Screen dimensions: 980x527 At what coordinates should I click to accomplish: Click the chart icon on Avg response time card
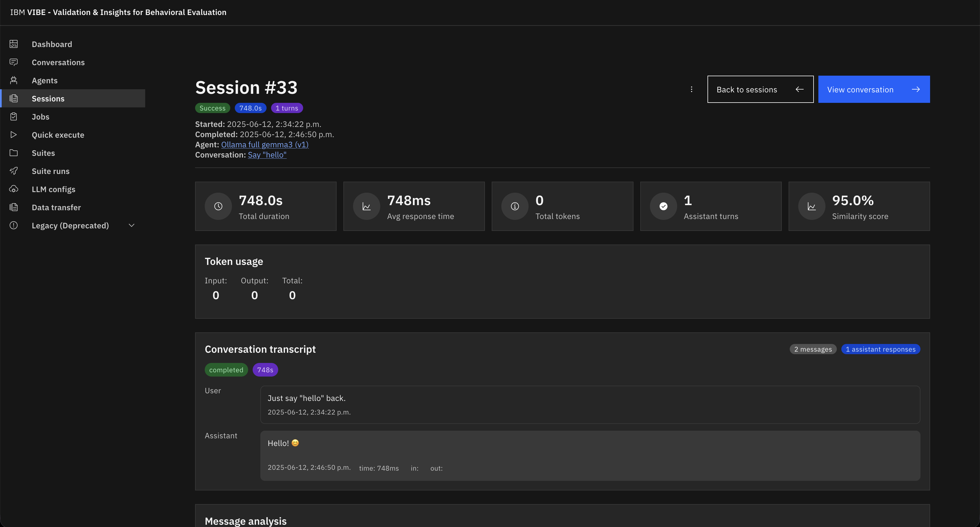pos(366,206)
